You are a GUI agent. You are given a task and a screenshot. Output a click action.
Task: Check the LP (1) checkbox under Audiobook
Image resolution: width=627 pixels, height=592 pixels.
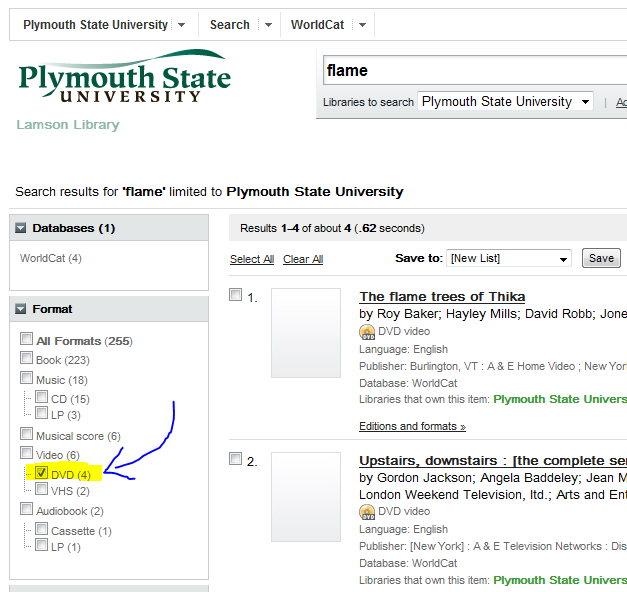click(x=42, y=545)
